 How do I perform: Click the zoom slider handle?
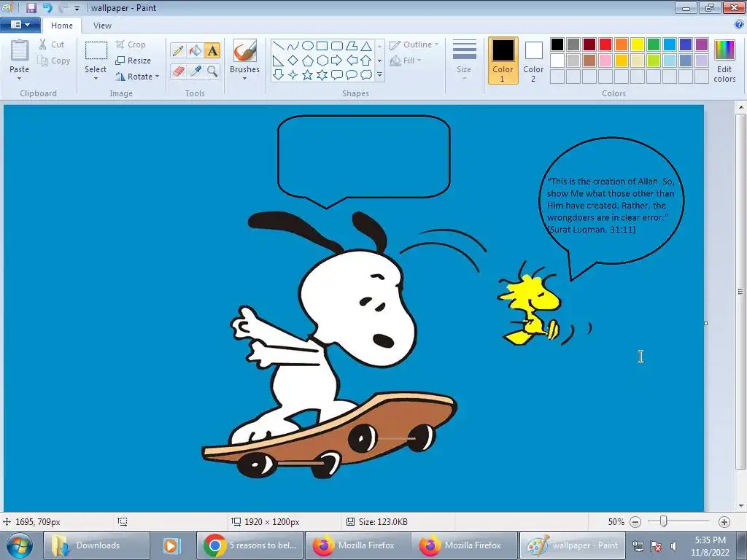point(663,522)
